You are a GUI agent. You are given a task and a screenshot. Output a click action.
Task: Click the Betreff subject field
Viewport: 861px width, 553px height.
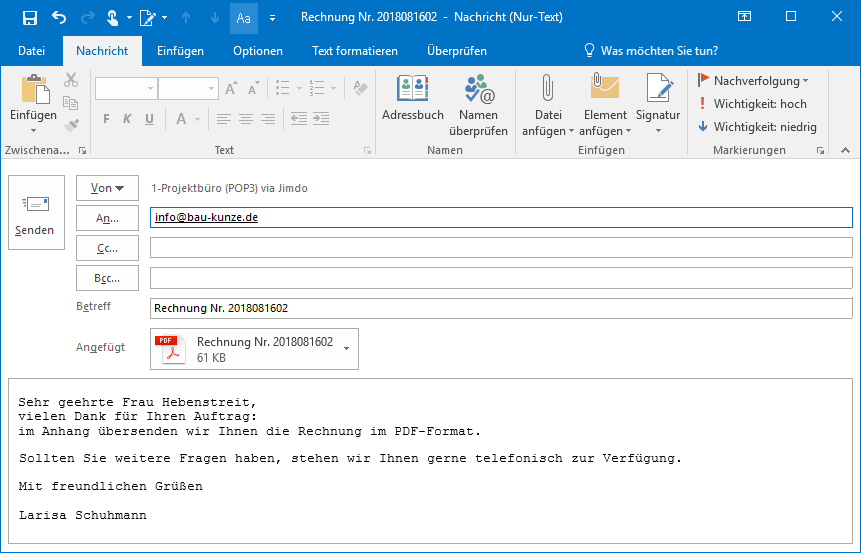501,308
